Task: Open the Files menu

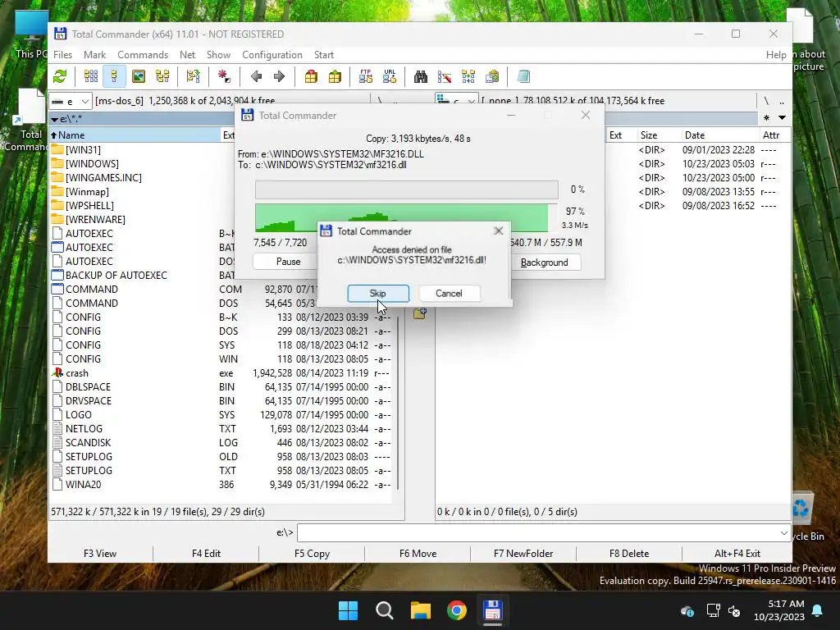Action: (x=62, y=55)
